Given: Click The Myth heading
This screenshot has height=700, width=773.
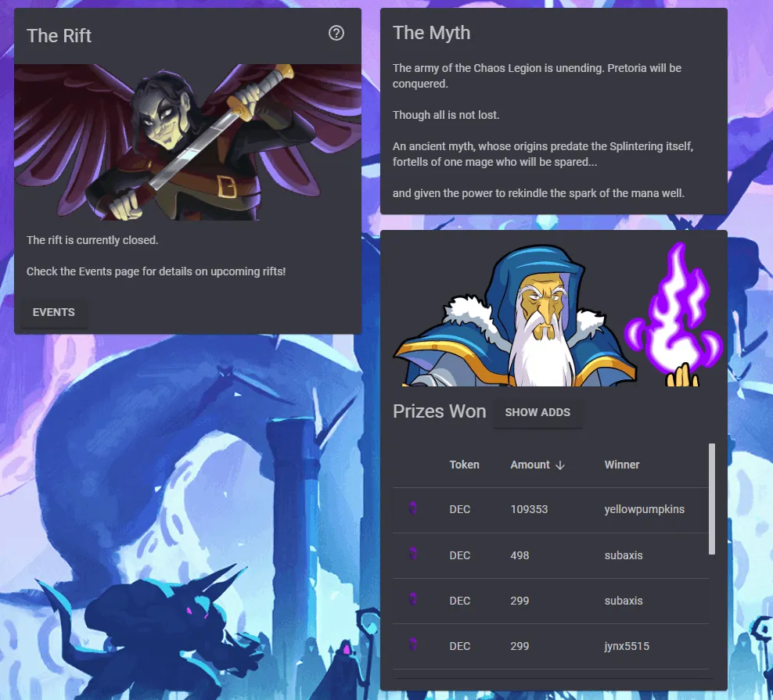Looking at the screenshot, I should [x=431, y=33].
